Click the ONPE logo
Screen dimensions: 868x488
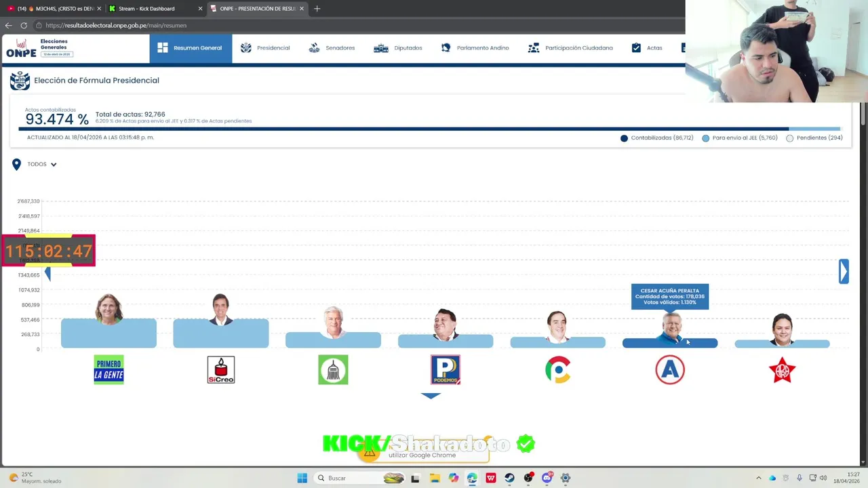(22, 49)
